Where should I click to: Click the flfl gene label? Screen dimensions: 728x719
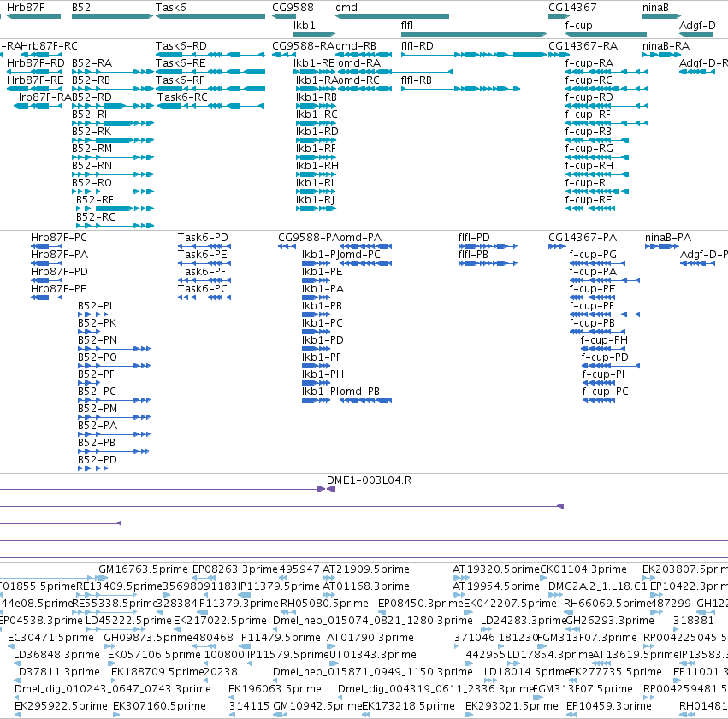[407, 25]
